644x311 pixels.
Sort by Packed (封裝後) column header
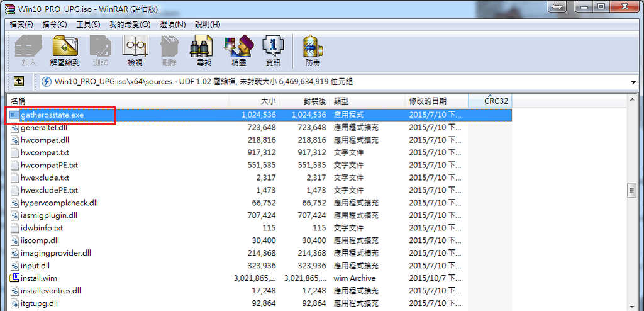(x=305, y=101)
